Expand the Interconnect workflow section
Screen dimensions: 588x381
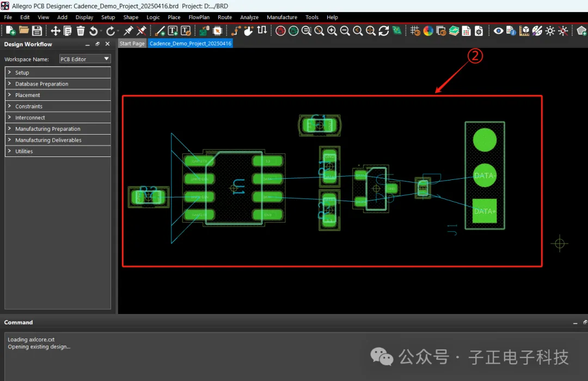point(58,118)
